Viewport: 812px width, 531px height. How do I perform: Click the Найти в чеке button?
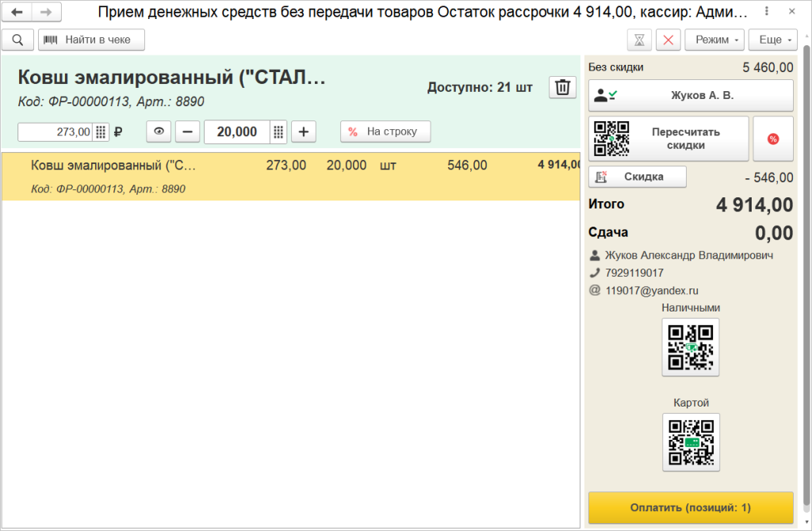91,40
